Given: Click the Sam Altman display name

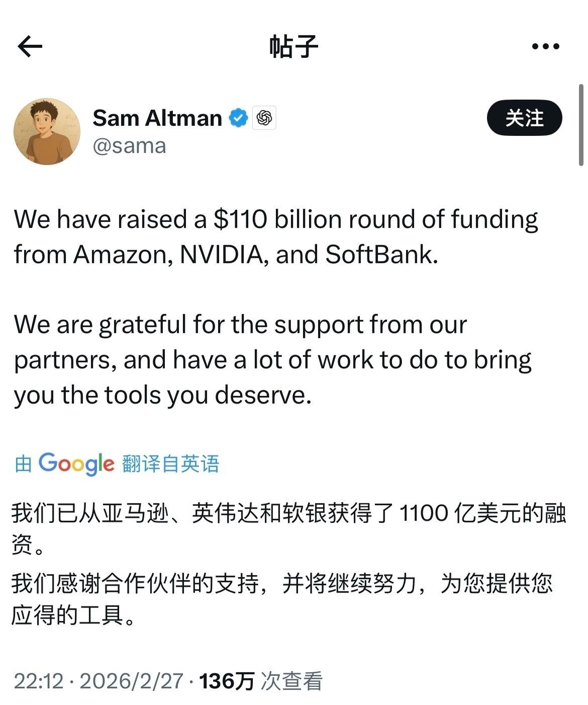Looking at the screenshot, I should (x=156, y=118).
